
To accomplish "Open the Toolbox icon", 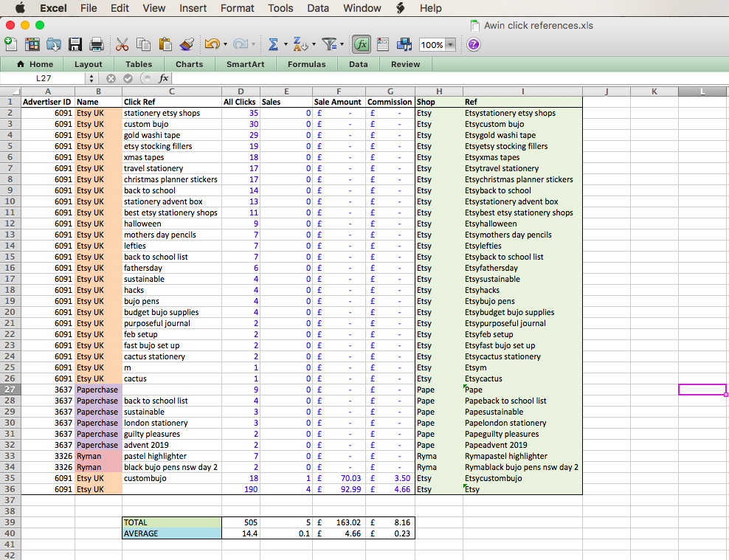I will pos(383,44).
